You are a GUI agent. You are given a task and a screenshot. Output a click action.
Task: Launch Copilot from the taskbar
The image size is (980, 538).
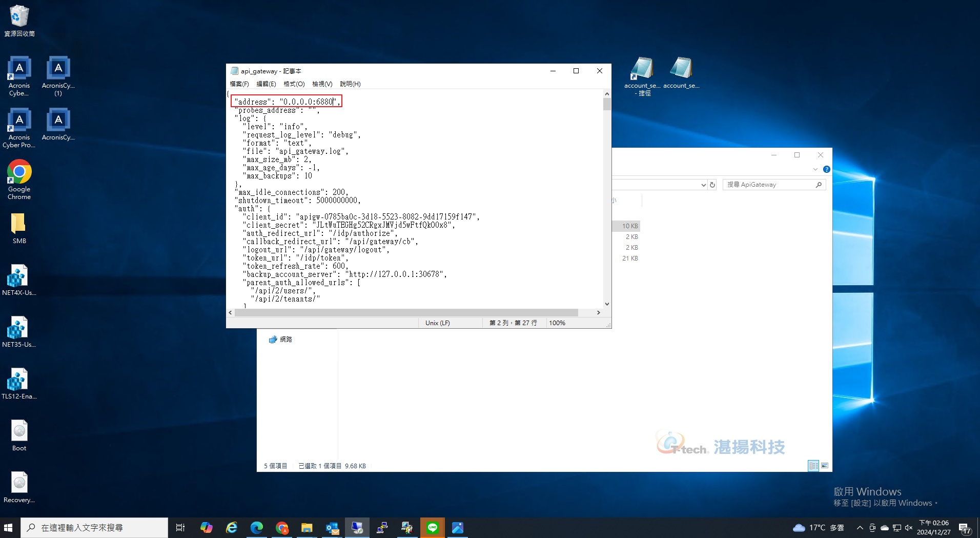click(x=207, y=527)
